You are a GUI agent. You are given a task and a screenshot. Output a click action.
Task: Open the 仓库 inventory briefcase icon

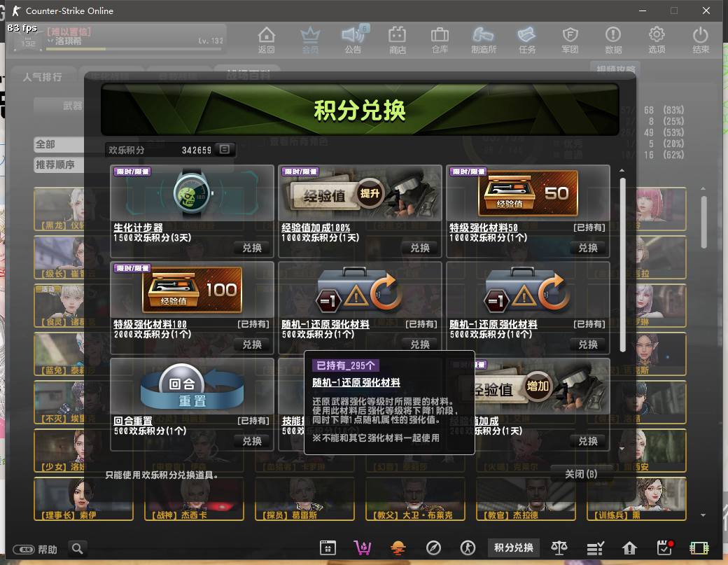pos(440,40)
